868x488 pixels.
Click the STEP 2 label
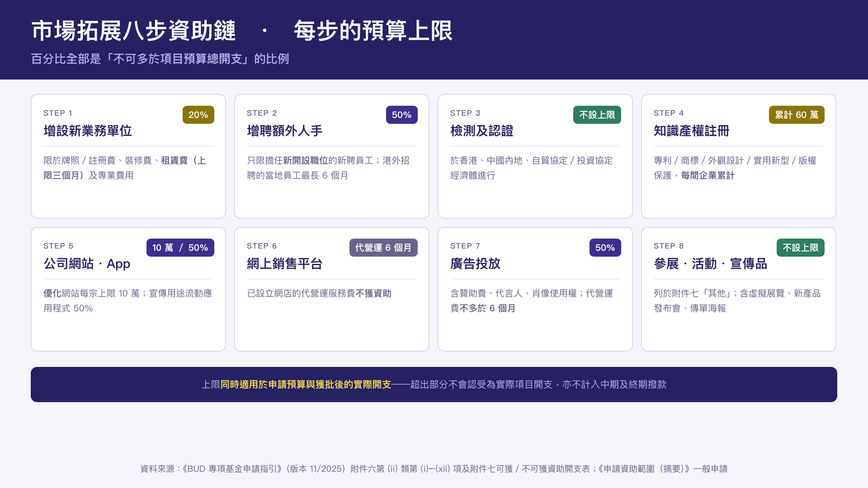pyautogui.click(x=262, y=113)
